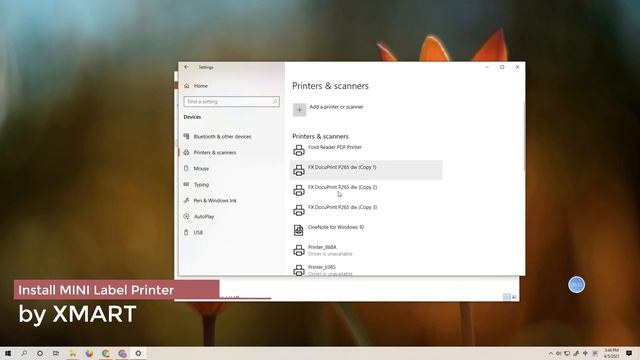The image size is (640, 360).
Task: Open Task View on the taskbar
Action: 56,353
